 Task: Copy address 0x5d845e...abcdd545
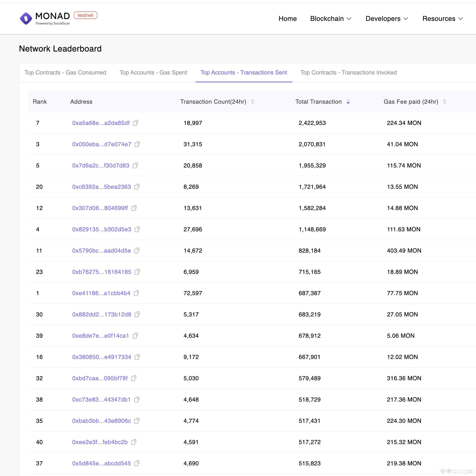pyautogui.click(x=137, y=463)
